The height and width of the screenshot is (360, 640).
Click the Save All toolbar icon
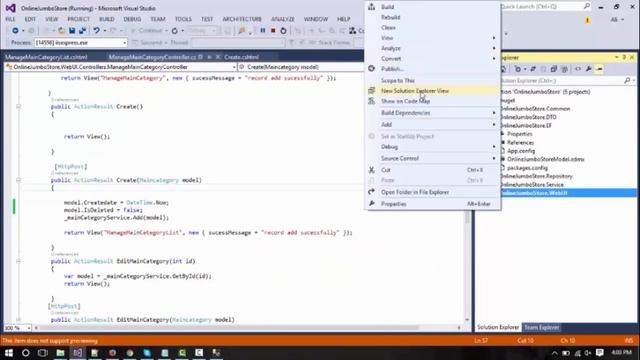coord(82,31)
